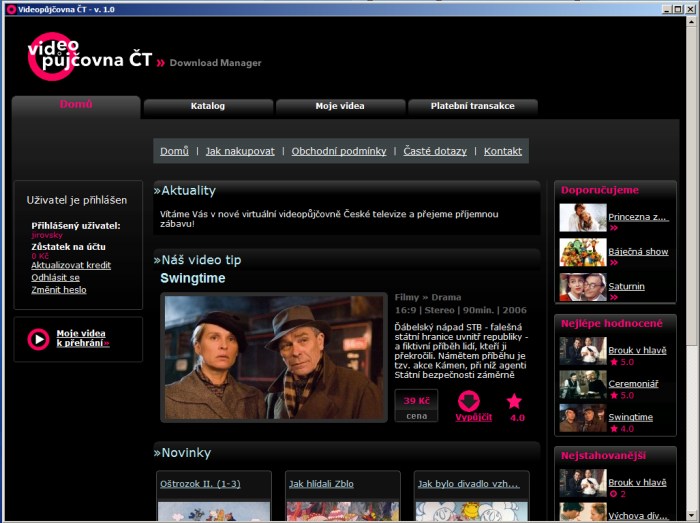Click the pink arrows under Princezna z...
Viewport: 700px width, 523px height.
tap(614, 228)
